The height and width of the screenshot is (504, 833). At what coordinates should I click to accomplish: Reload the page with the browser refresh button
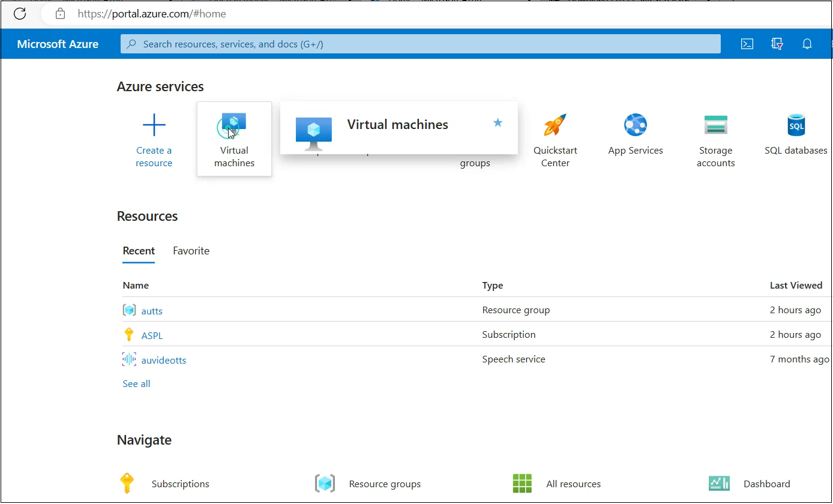[20, 13]
